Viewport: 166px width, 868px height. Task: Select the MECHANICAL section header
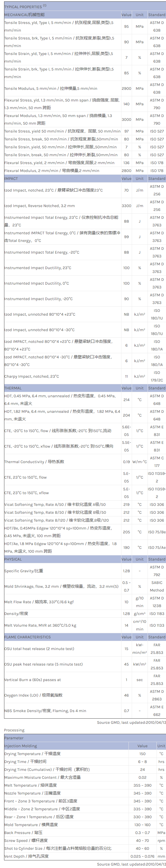pyautogui.click(x=24, y=15)
